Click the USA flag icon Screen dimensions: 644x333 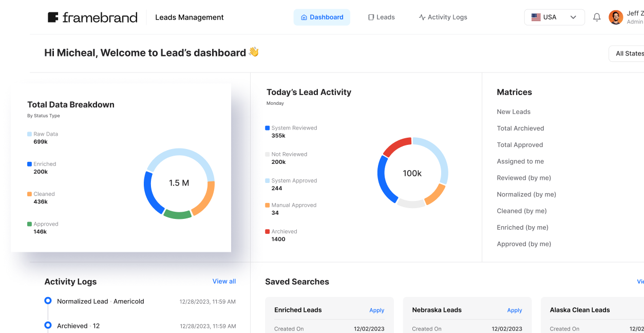click(536, 17)
